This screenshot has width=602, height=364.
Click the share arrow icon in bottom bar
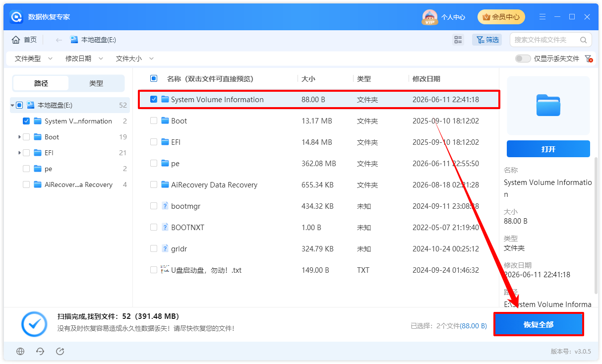click(x=60, y=351)
